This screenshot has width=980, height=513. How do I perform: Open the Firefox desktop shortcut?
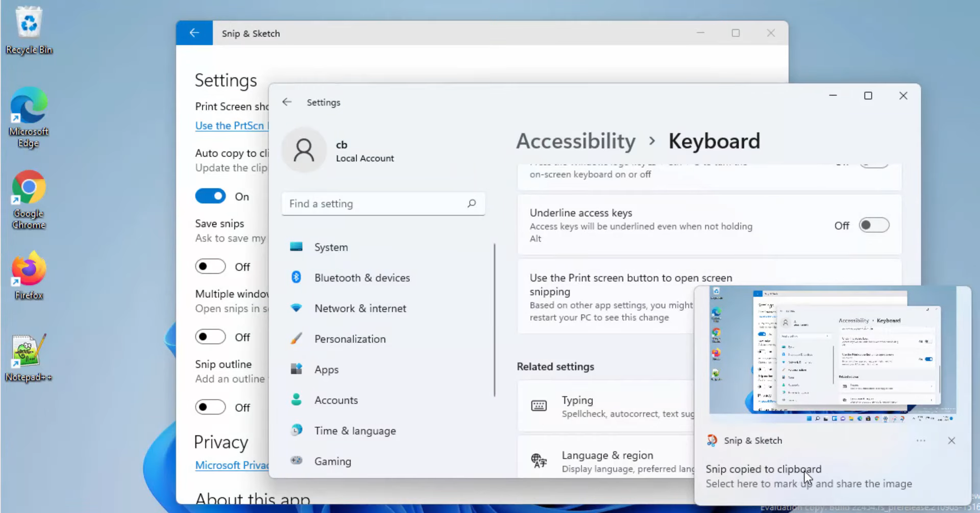(x=29, y=274)
